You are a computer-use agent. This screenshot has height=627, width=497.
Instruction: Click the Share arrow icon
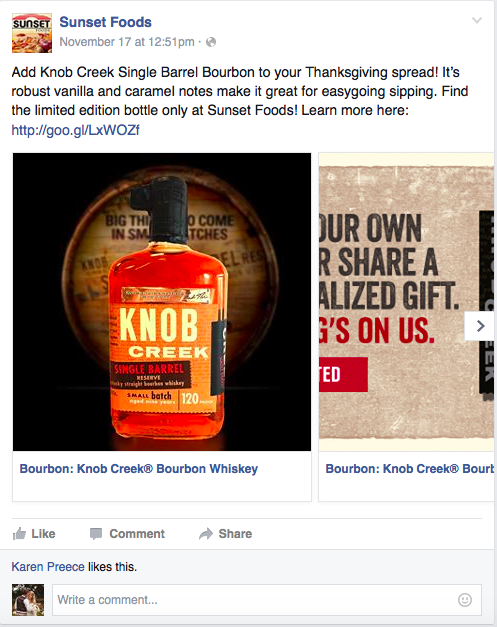(206, 534)
